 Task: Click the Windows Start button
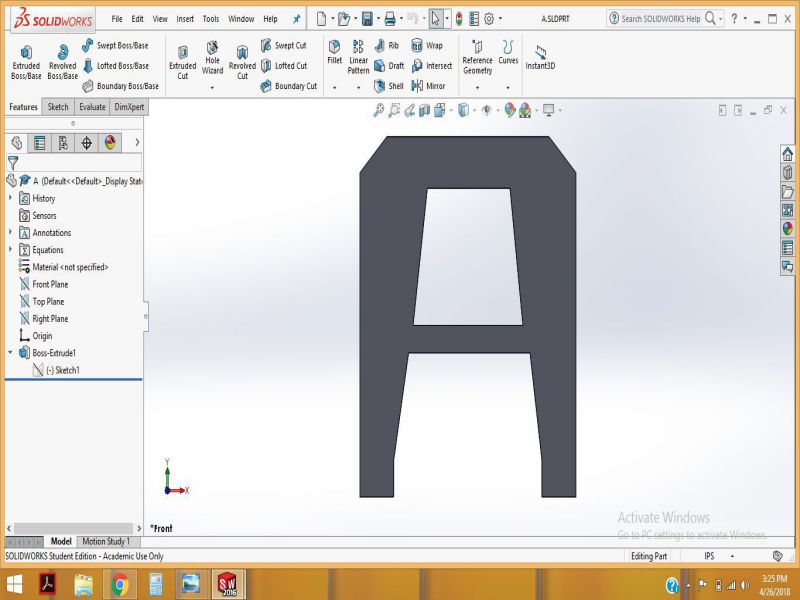point(14,584)
